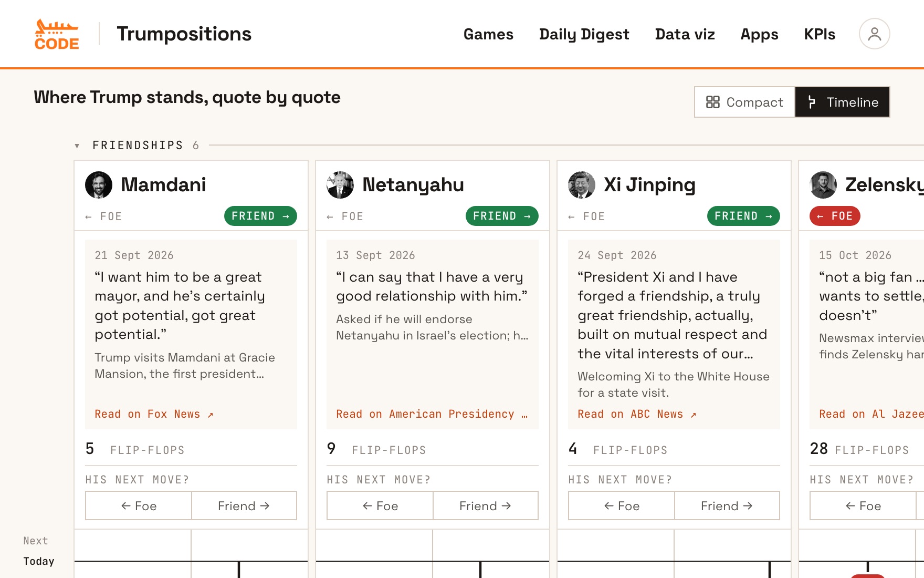Select FOE label on Mamdani card
Viewport: 924px width, 578px height.
coord(103,216)
